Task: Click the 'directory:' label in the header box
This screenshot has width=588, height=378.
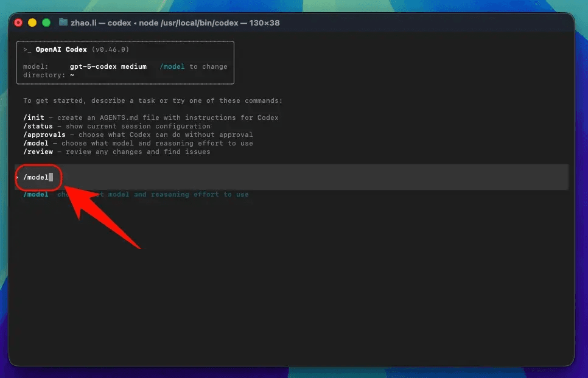Action: pos(44,75)
